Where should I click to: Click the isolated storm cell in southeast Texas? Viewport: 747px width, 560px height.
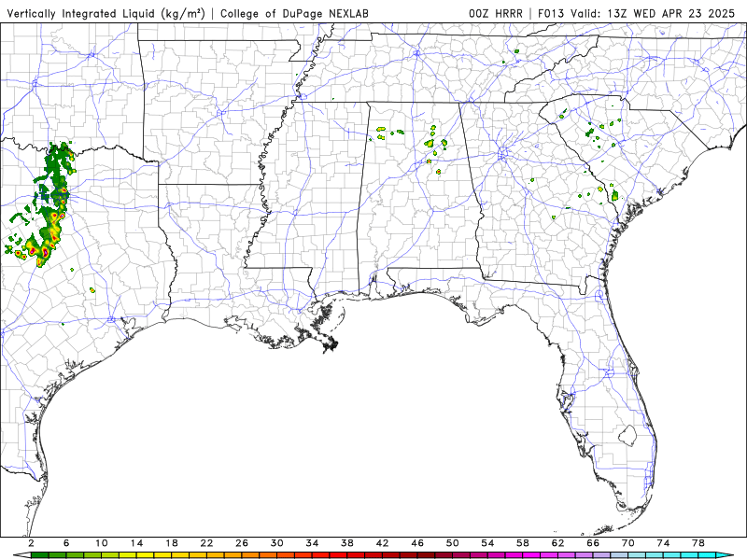click(92, 289)
